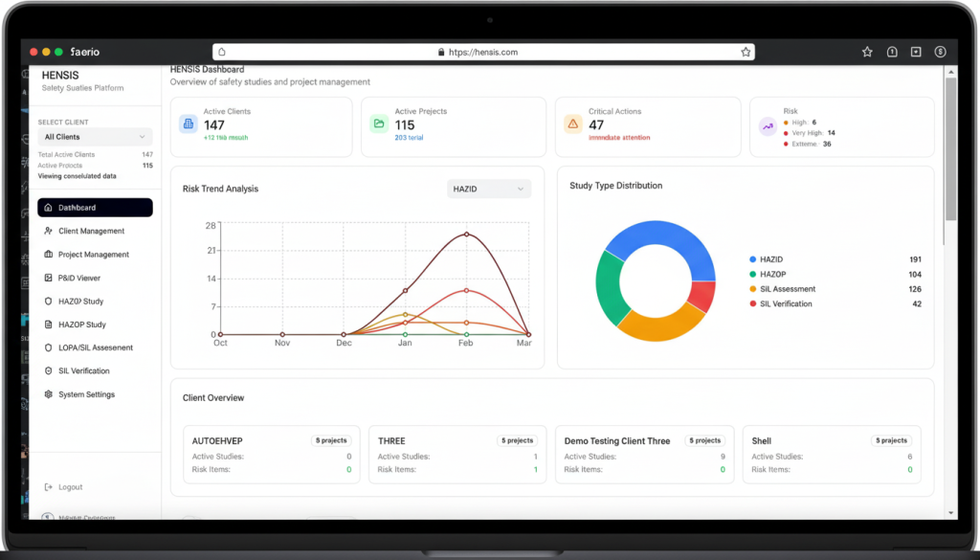Navigate to LOPA/SIL Assessment
Image resolution: width=980 pixels, height=560 pixels.
tap(95, 347)
